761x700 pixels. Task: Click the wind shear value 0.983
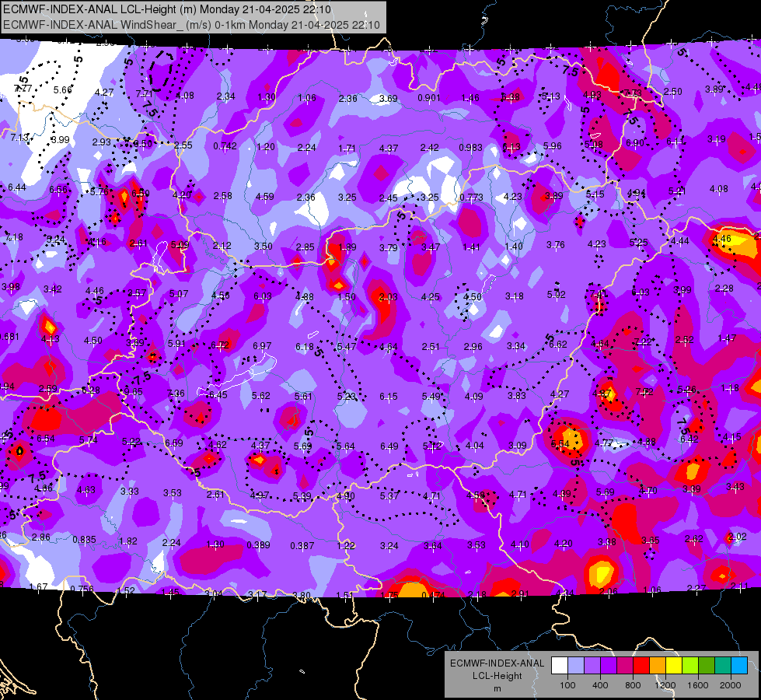[471, 148]
